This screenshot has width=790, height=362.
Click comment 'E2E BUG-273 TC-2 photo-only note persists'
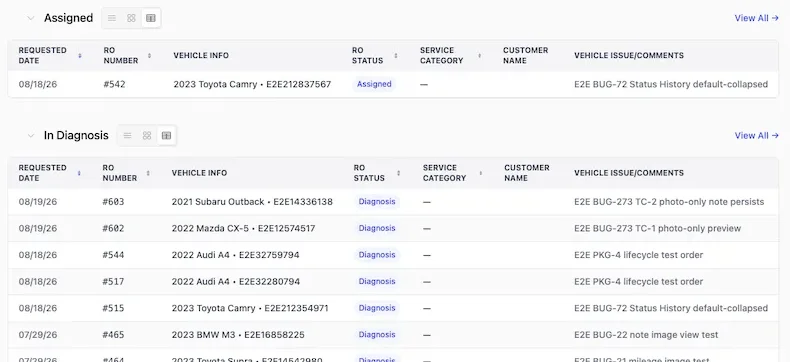click(x=669, y=202)
